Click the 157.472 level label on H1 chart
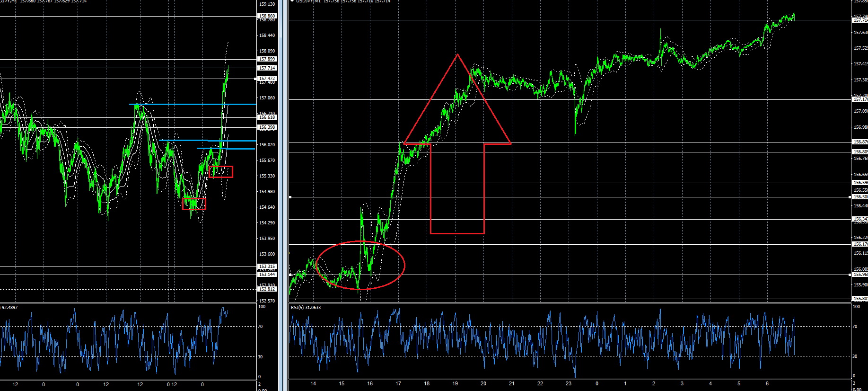The width and height of the screenshot is (868, 391). click(x=267, y=79)
